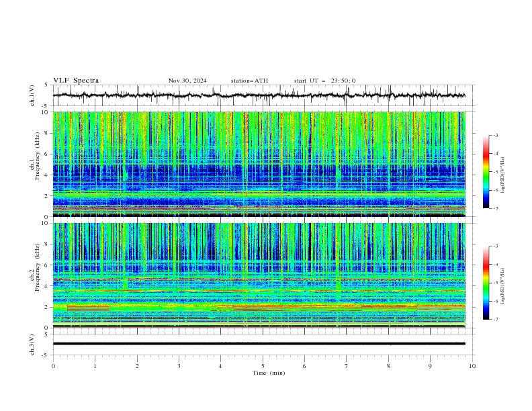532x411 pixels.
Task: Click inside the ch.1 spectrogram panel
Action: point(259,164)
